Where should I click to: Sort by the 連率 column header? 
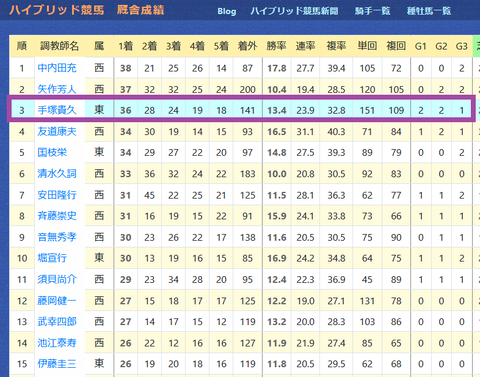click(x=305, y=46)
